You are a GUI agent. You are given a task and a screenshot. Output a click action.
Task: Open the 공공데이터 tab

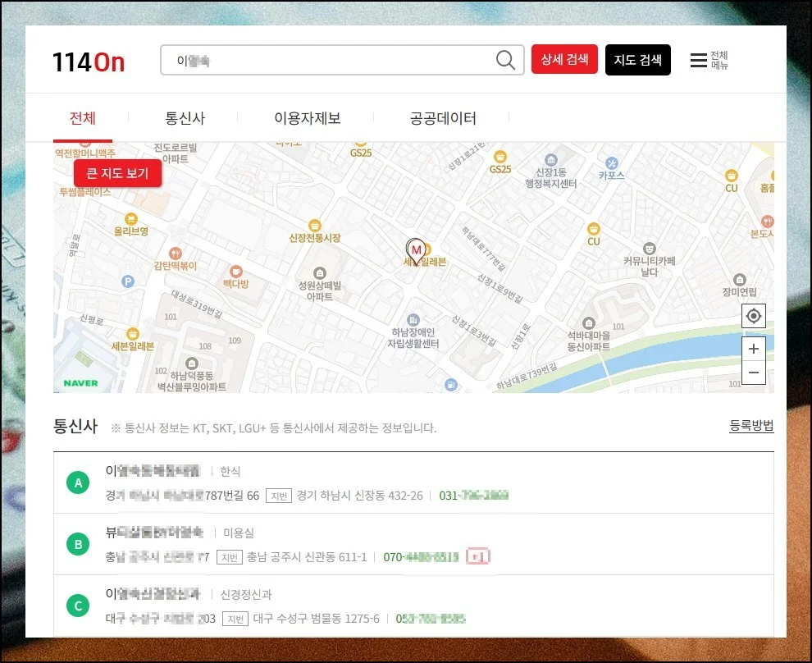443,118
